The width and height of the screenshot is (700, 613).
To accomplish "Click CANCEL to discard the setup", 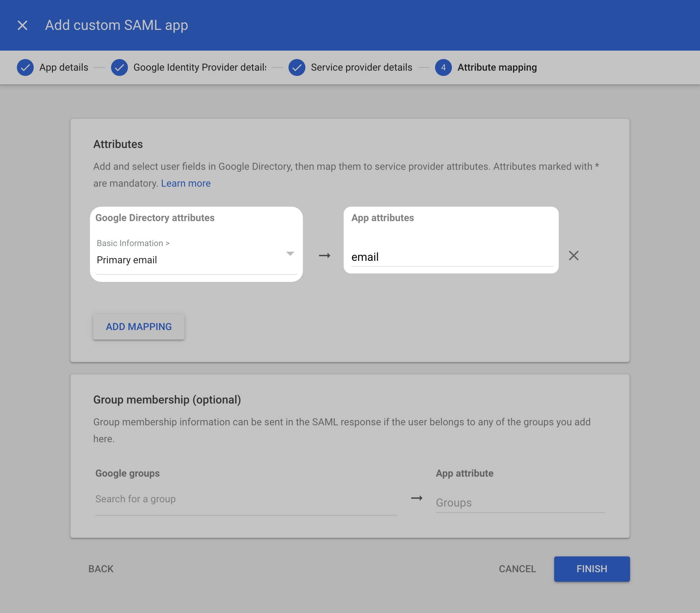I will tap(517, 569).
